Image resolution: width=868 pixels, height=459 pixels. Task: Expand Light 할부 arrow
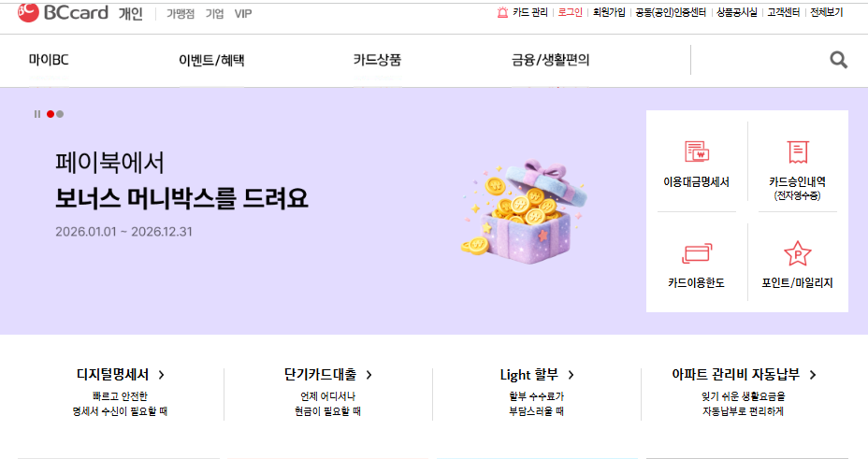(571, 375)
